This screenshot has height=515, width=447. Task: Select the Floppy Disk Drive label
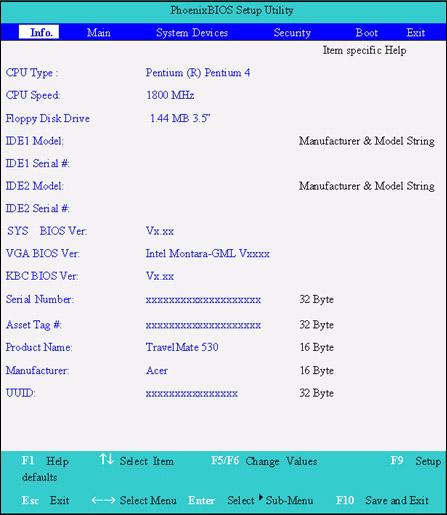click(48, 119)
